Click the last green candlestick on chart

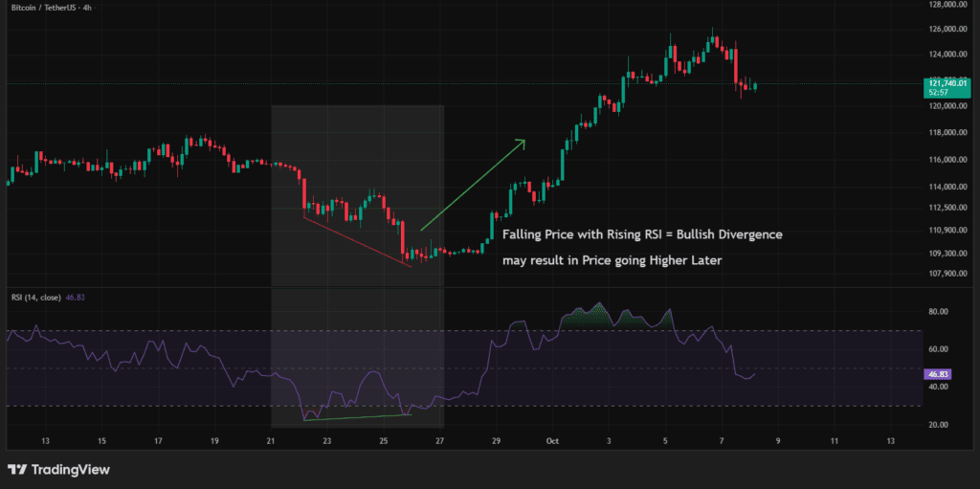756,87
